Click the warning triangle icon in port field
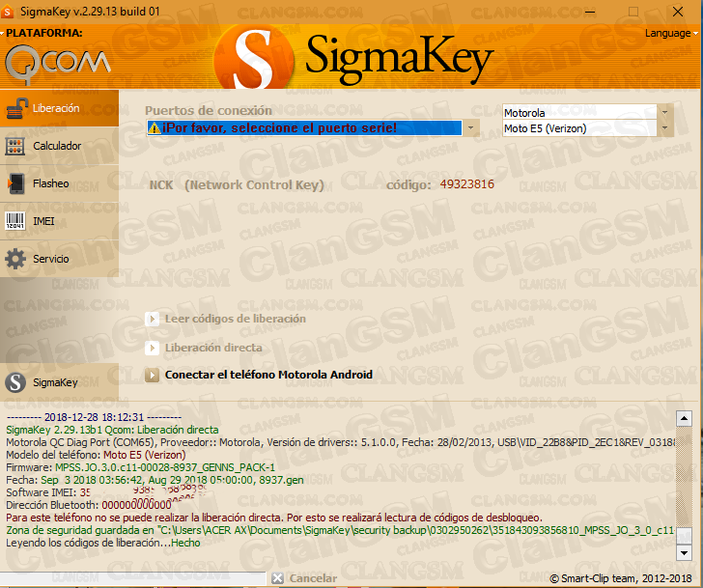Image resolution: width=703 pixels, height=588 pixels. [155, 127]
